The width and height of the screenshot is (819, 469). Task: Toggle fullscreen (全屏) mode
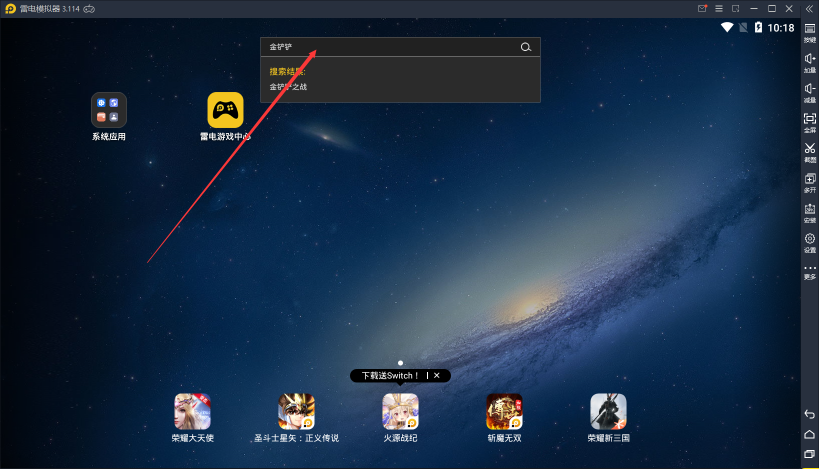(809, 121)
